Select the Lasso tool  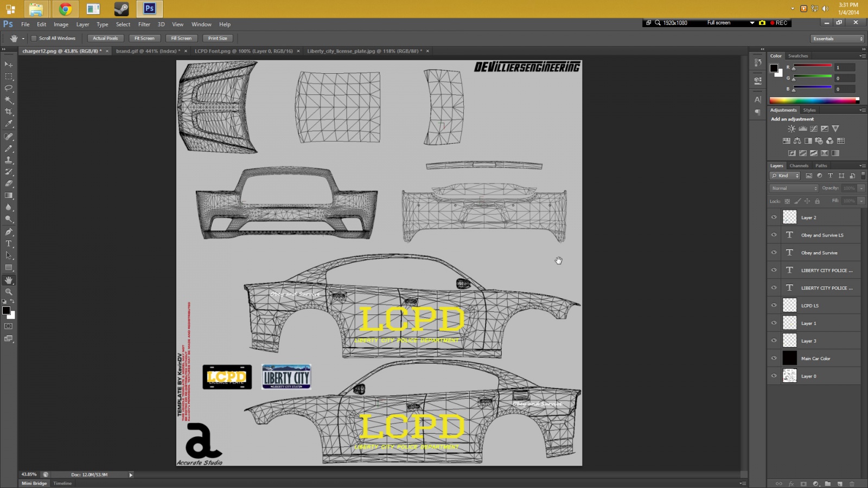point(9,88)
